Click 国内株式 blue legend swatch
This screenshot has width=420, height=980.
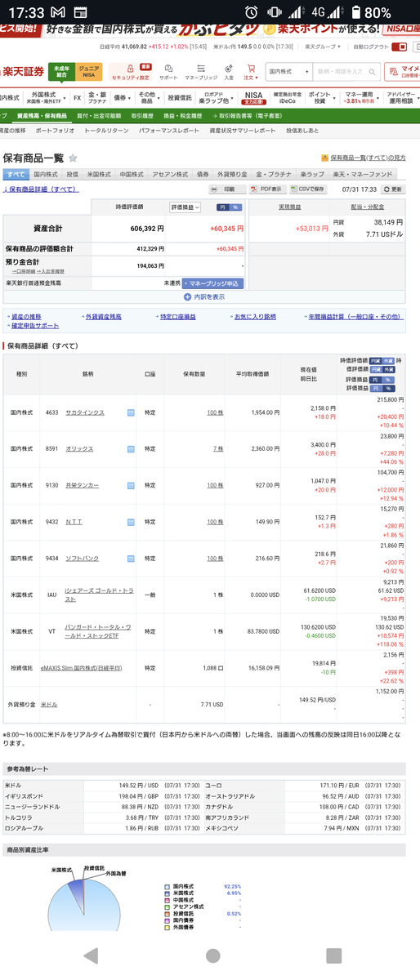(x=167, y=886)
